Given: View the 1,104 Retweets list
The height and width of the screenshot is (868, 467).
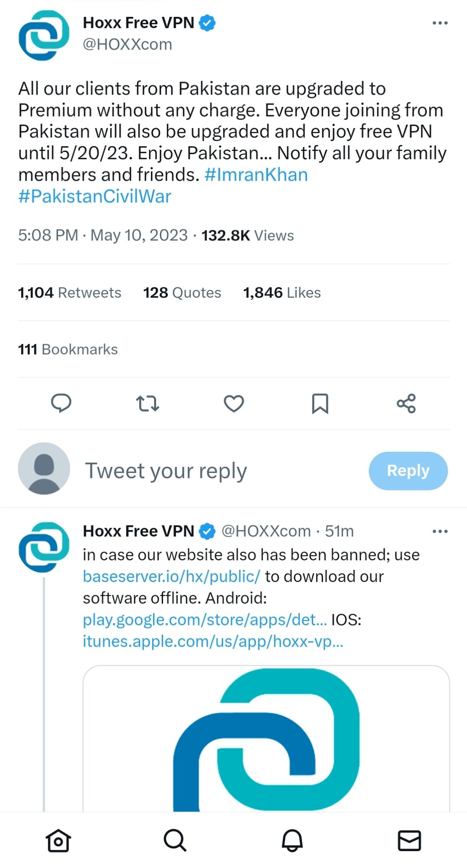Looking at the screenshot, I should click(x=69, y=293).
